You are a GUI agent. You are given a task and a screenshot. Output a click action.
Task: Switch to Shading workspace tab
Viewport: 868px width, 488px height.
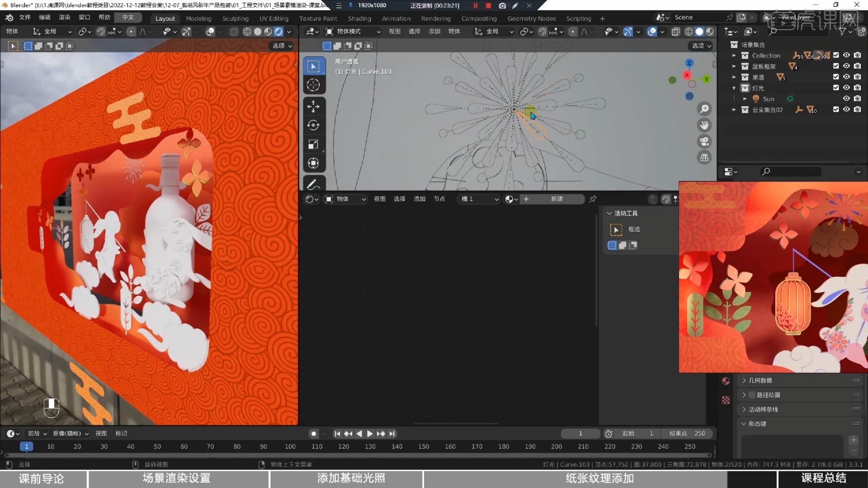coord(359,19)
